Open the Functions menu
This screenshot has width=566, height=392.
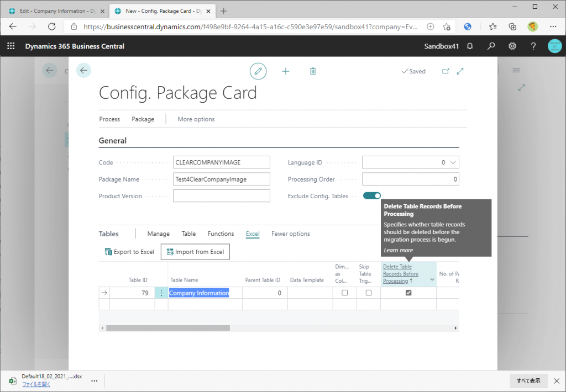(221, 234)
